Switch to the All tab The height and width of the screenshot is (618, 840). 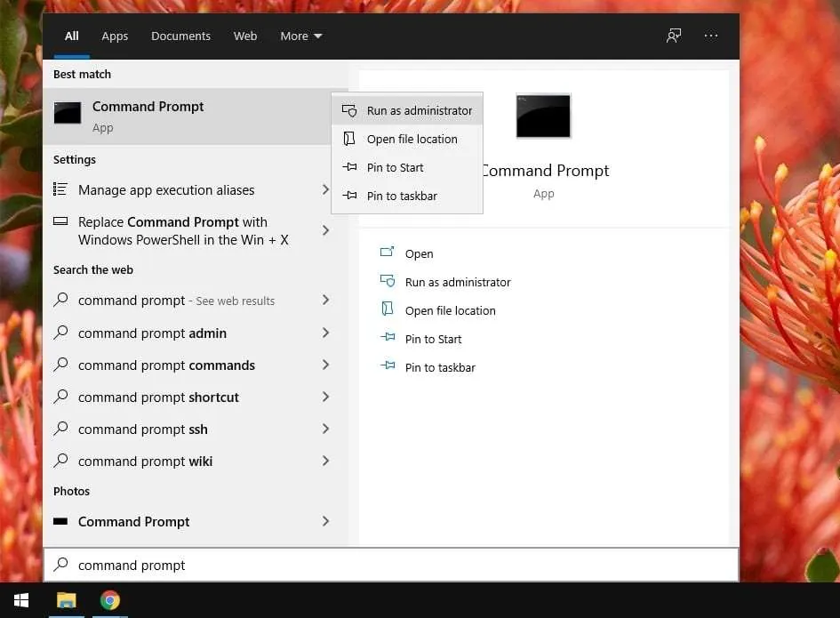click(x=72, y=36)
